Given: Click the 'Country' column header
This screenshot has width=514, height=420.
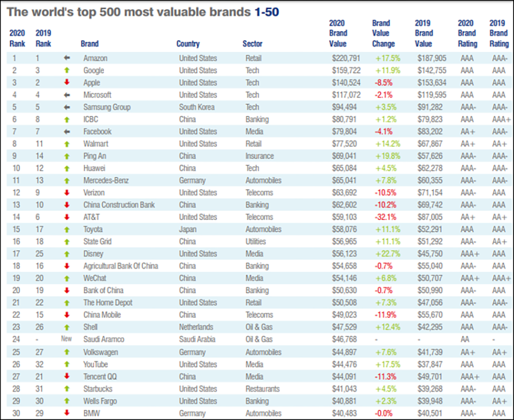Looking at the screenshot, I should point(188,43).
